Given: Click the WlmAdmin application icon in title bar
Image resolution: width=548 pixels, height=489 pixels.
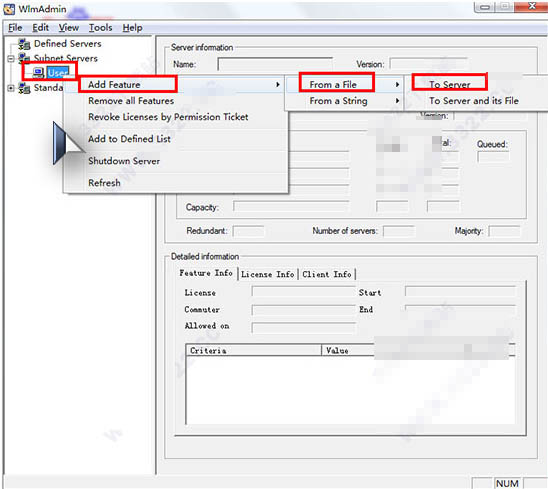Looking at the screenshot, I should 9,9.
